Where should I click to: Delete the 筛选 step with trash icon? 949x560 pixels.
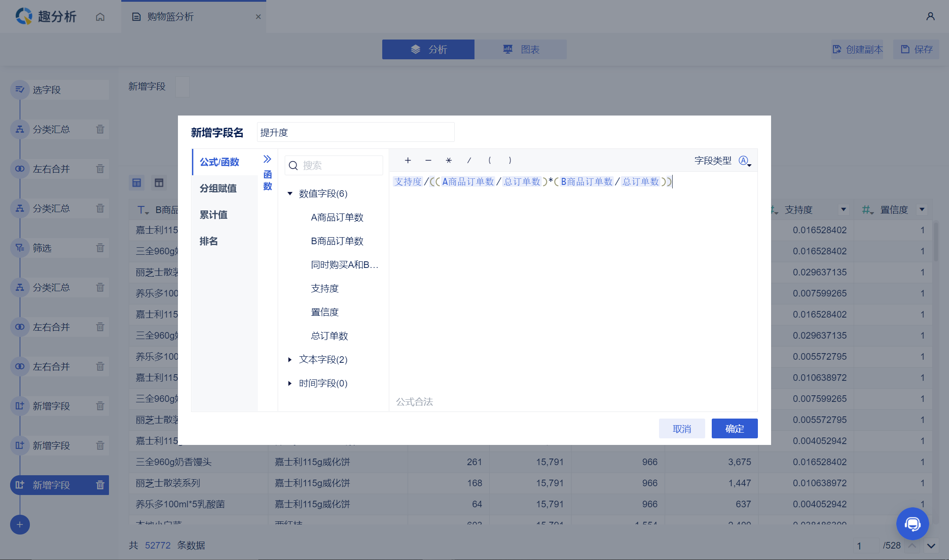(100, 248)
